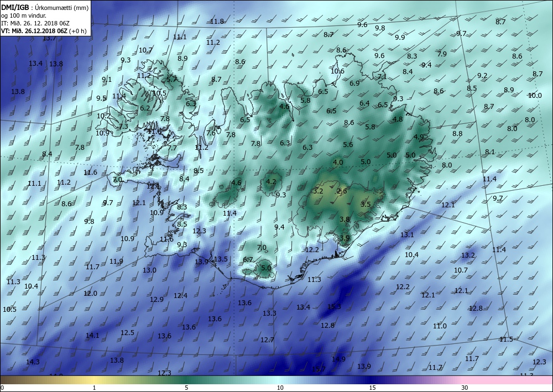This screenshot has height=392, width=553.
Task: Click the value 4.9 in eastern Iceland
Action: click(x=419, y=137)
